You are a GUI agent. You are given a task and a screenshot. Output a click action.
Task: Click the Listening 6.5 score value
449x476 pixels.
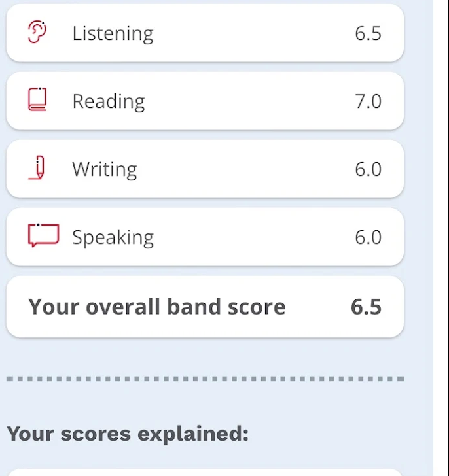click(368, 33)
